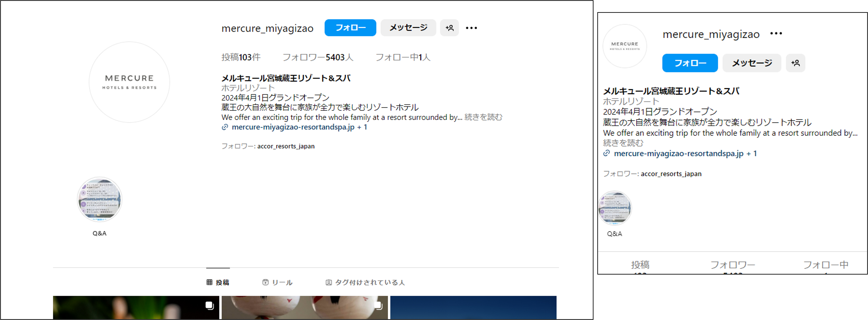Click the grid icon beside 投稿 tab

point(209,282)
